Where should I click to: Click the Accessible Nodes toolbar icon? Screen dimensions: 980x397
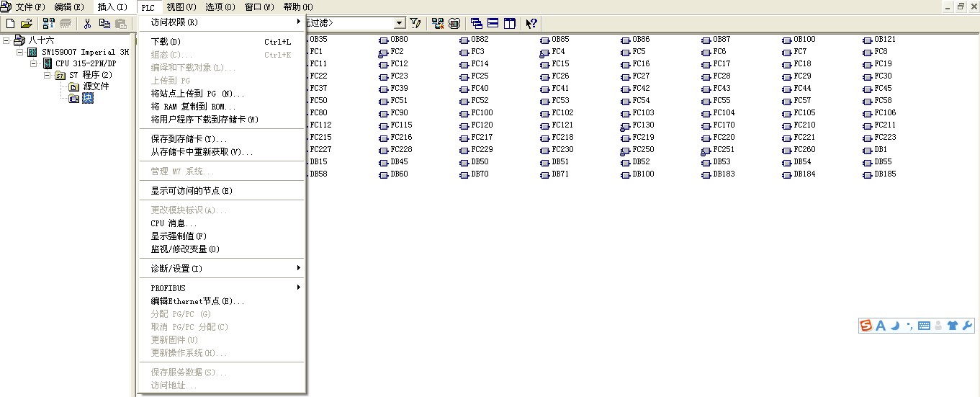tap(49, 23)
